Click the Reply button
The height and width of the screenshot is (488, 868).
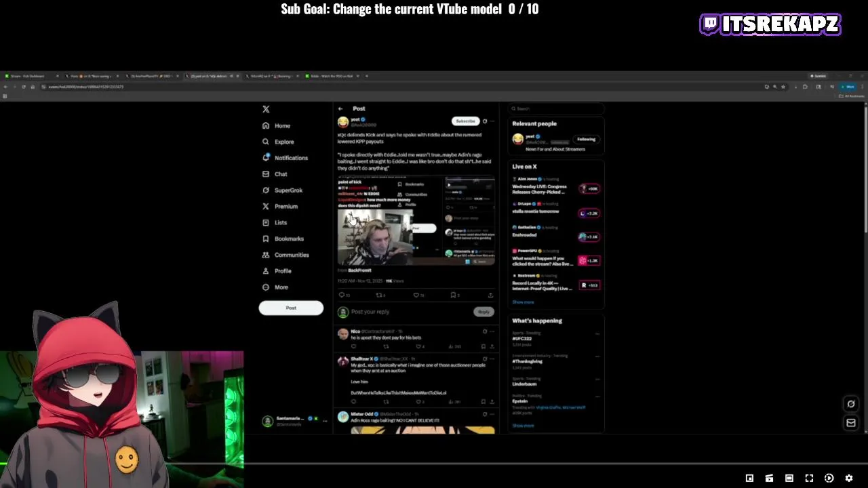coord(484,312)
